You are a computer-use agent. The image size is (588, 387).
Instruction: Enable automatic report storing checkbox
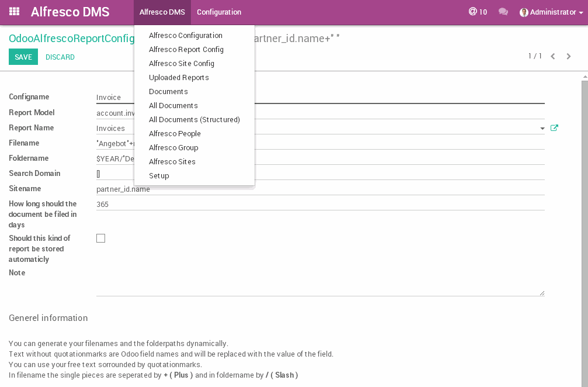(100, 238)
